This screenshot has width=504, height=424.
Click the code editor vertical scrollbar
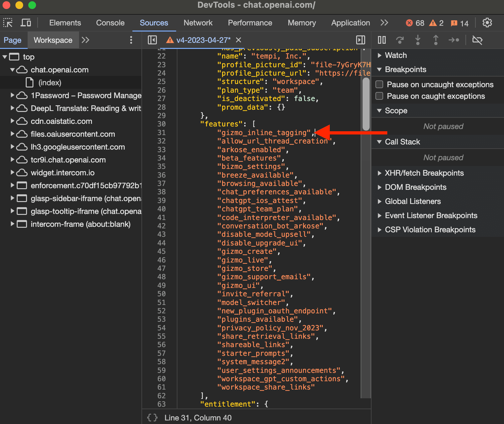point(366,104)
